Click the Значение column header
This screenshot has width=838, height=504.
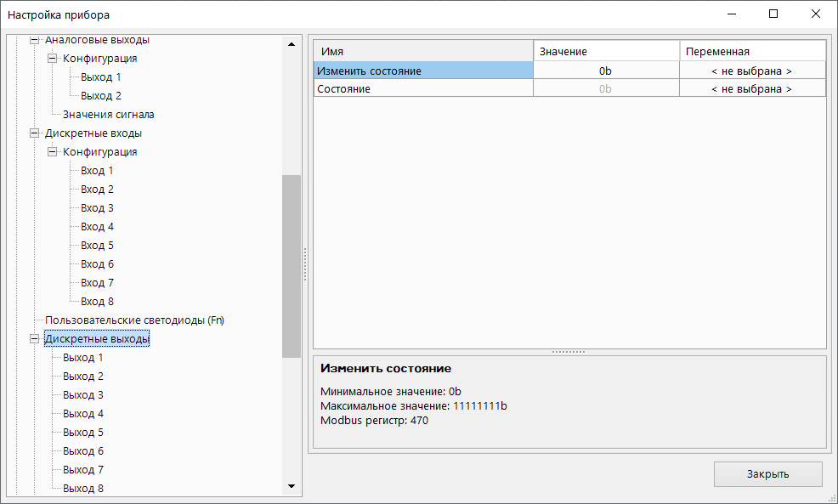tap(605, 52)
